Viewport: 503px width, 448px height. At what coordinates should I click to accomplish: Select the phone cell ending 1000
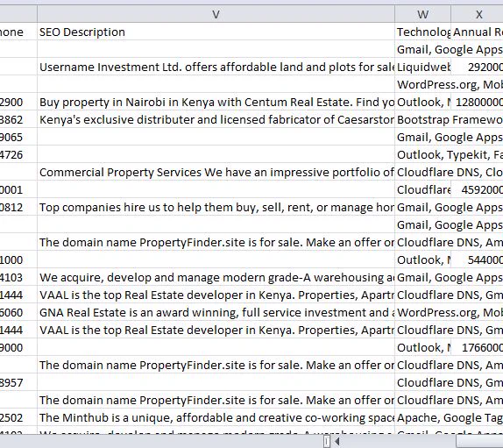[18, 260]
